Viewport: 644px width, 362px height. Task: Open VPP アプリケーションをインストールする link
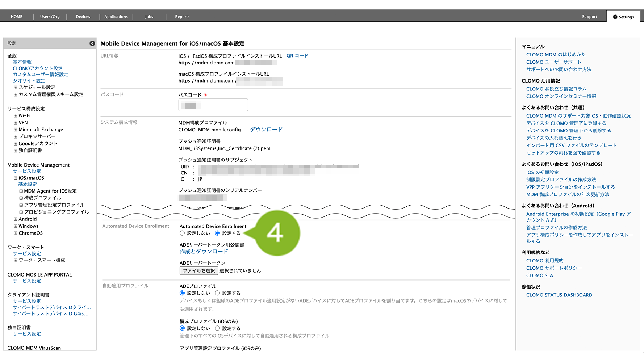571,187
